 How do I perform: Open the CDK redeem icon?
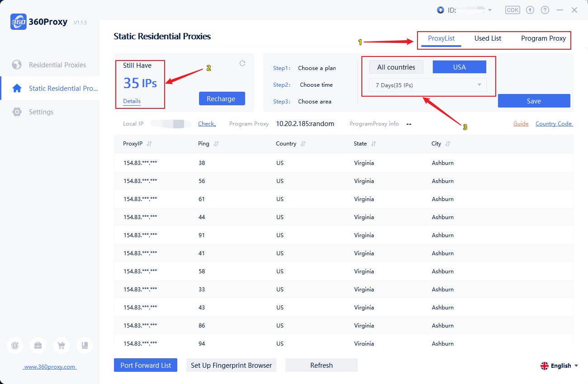[512, 10]
